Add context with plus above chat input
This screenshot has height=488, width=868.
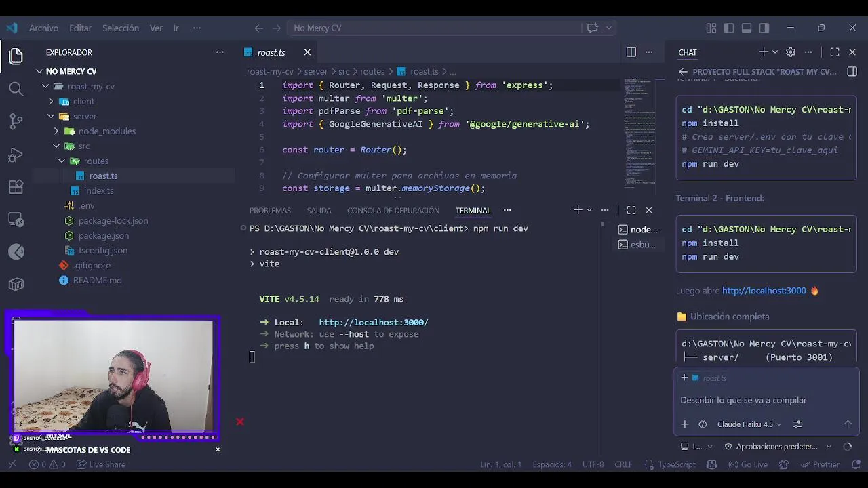click(684, 378)
